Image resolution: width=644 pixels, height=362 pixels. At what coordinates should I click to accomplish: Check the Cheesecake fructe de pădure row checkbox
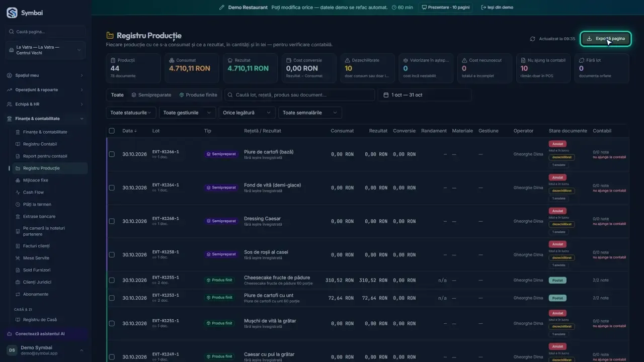pos(112,280)
